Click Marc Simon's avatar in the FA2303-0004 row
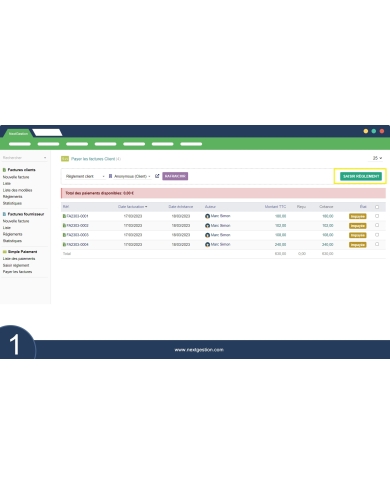 207,245
